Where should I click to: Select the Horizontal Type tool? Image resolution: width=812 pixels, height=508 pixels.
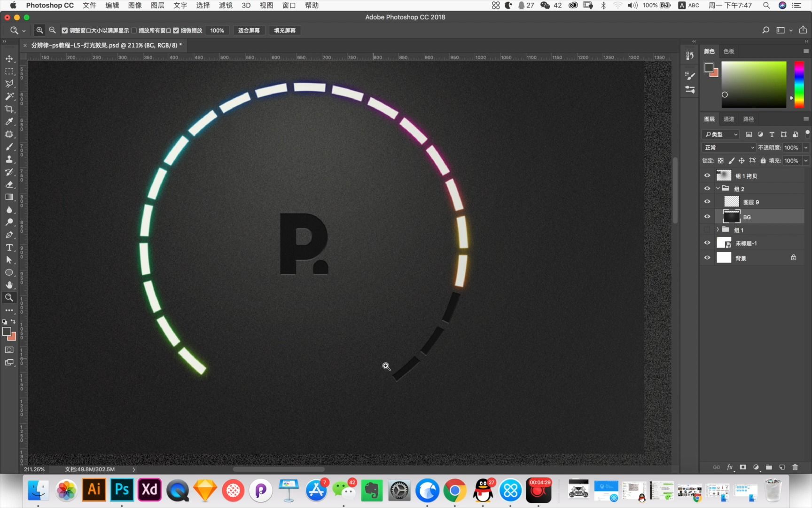(9, 247)
